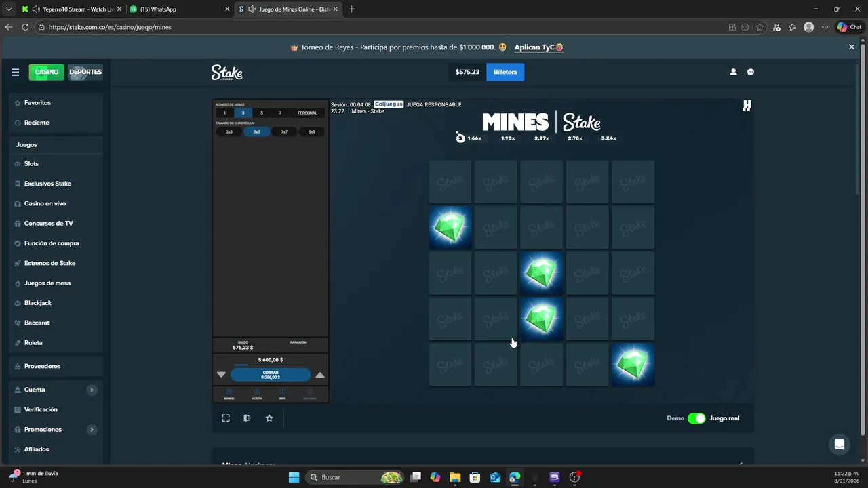Go to Baccarat games
This screenshot has width=868, height=488.
pos(56,323)
